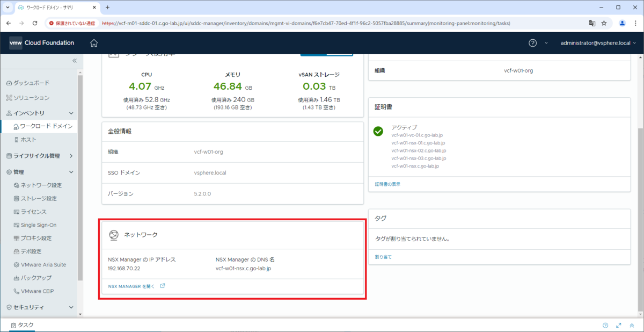Viewport: 644px width, 332px height.
Task: Expand ライフサイクル管理 section
Action: click(71, 156)
